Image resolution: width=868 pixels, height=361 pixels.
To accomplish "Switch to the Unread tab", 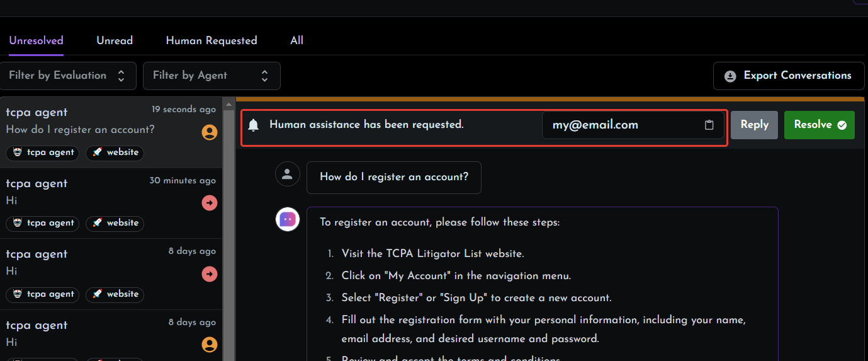I will (x=115, y=40).
